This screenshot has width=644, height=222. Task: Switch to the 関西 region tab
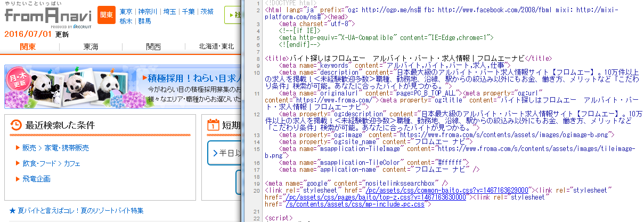(153, 47)
